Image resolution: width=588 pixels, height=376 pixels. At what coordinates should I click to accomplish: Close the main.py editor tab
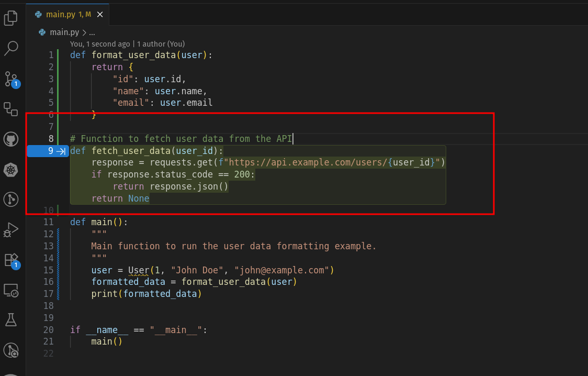[x=100, y=15]
